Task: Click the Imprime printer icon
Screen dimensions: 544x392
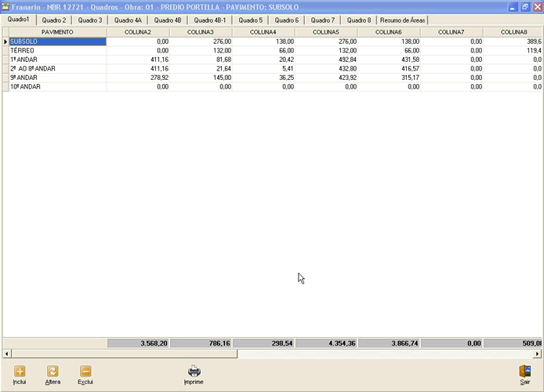Action: (194, 371)
